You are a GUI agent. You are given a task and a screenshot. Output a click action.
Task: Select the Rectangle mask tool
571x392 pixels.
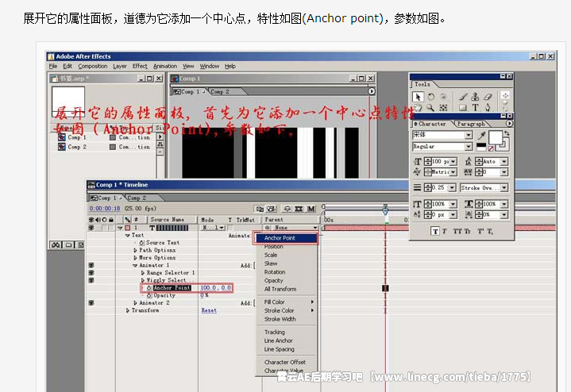(463, 108)
